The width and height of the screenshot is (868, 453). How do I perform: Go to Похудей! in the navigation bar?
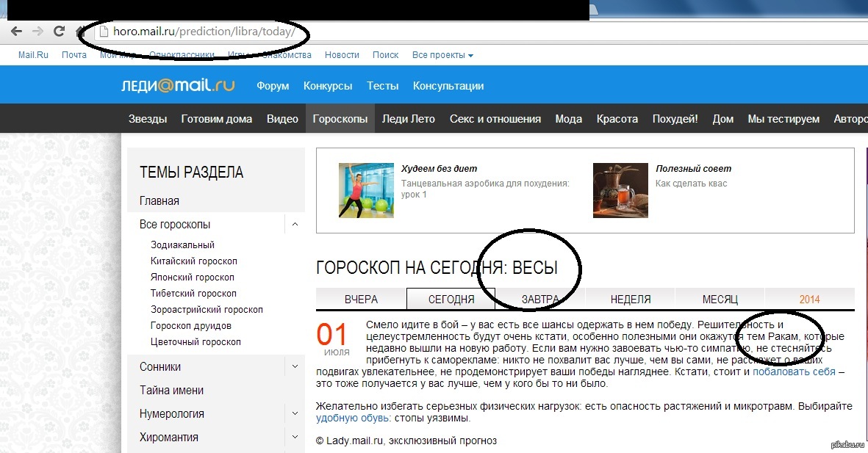point(675,118)
